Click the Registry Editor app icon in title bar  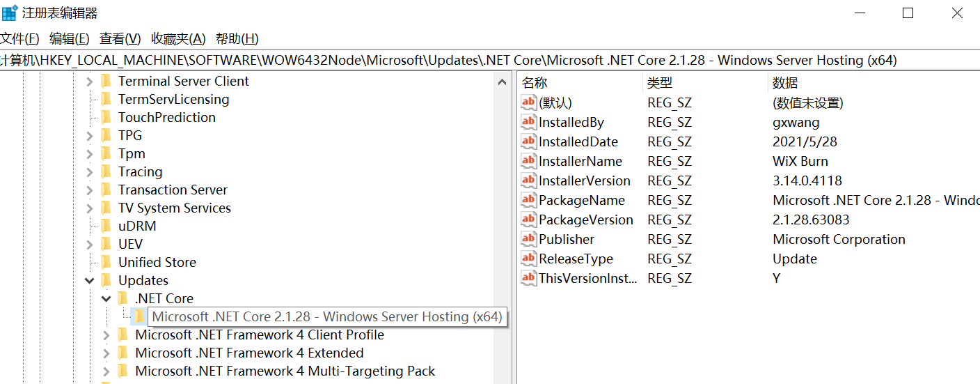pyautogui.click(x=10, y=13)
